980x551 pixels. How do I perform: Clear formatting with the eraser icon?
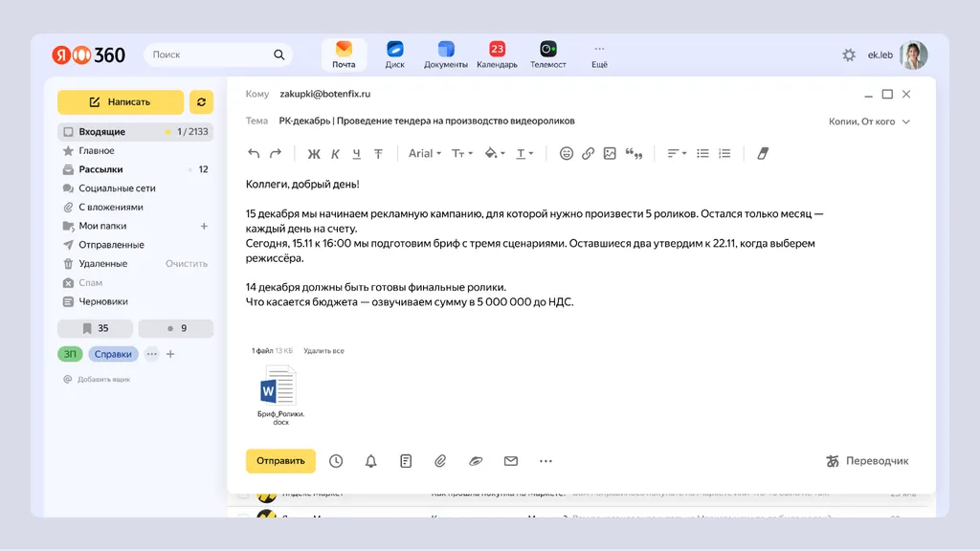[x=763, y=153]
